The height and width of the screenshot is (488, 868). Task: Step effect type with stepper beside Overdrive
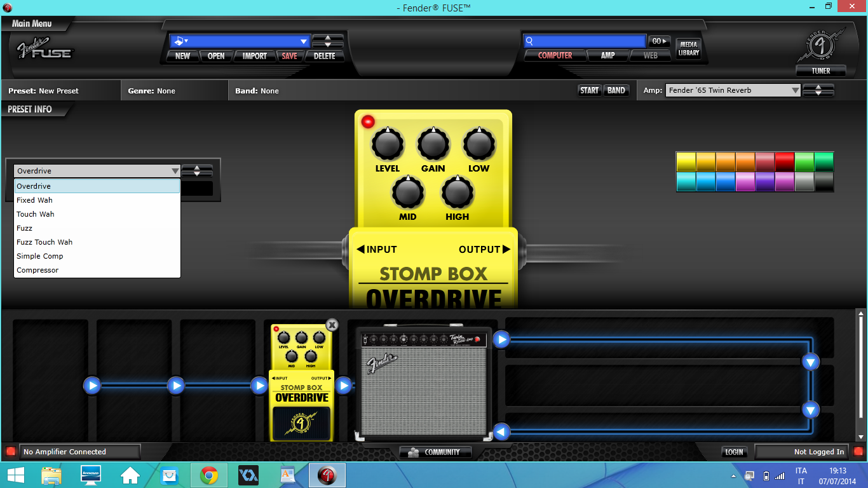pos(197,171)
